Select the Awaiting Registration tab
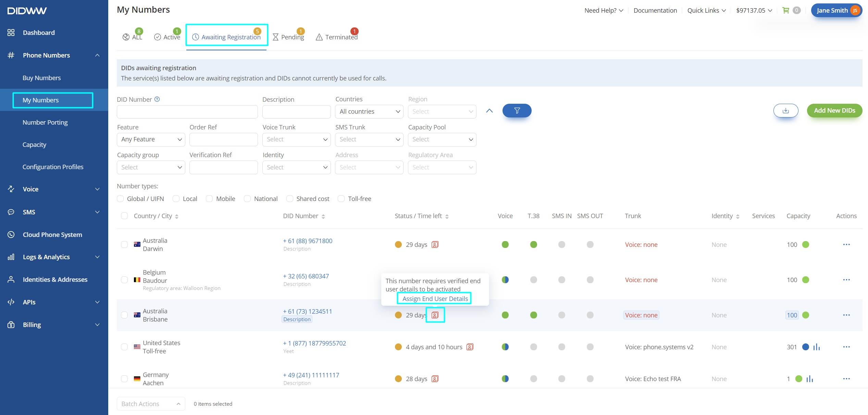The width and height of the screenshot is (868, 415). 227,37
